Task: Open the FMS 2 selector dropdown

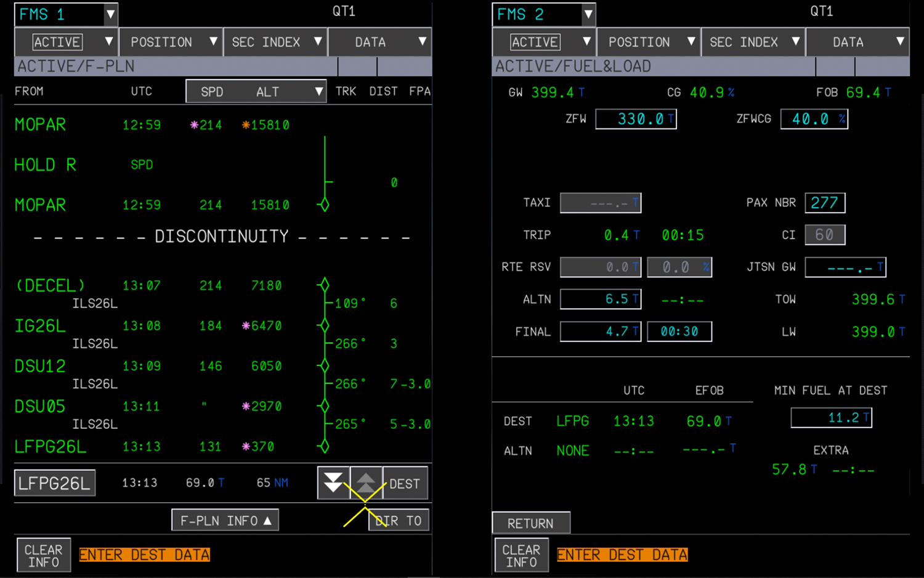Action: coord(544,14)
